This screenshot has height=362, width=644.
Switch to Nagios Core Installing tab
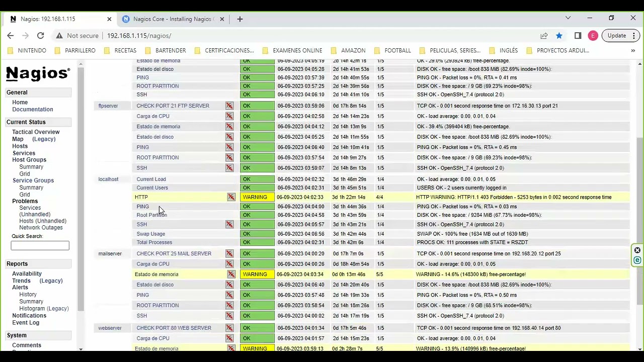[174, 19]
